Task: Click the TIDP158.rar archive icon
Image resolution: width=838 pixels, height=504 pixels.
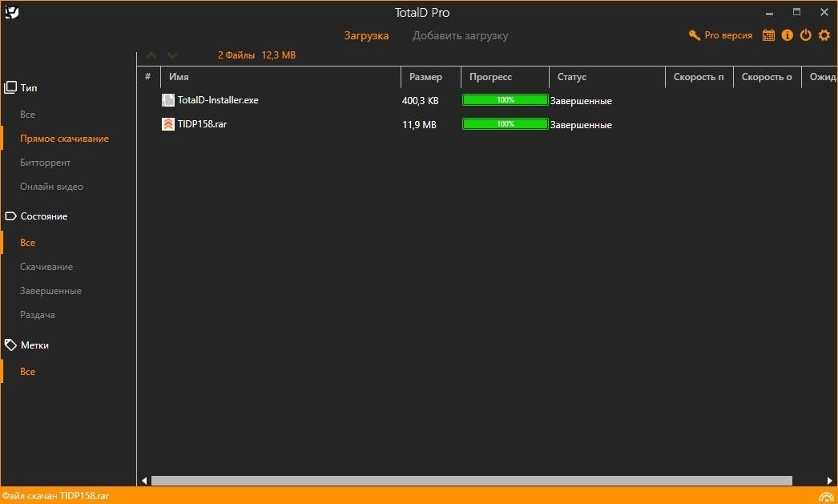Action: pyautogui.click(x=168, y=124)
